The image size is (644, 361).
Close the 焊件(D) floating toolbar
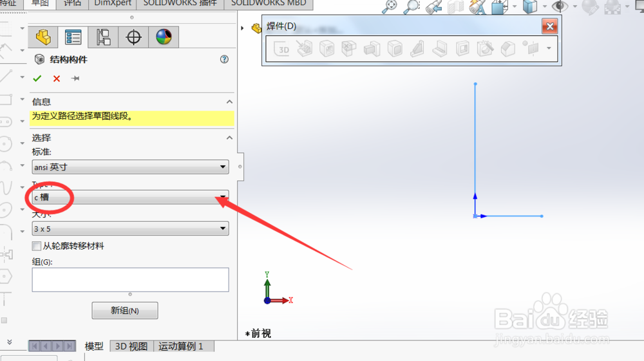click(x=550, y=26)
